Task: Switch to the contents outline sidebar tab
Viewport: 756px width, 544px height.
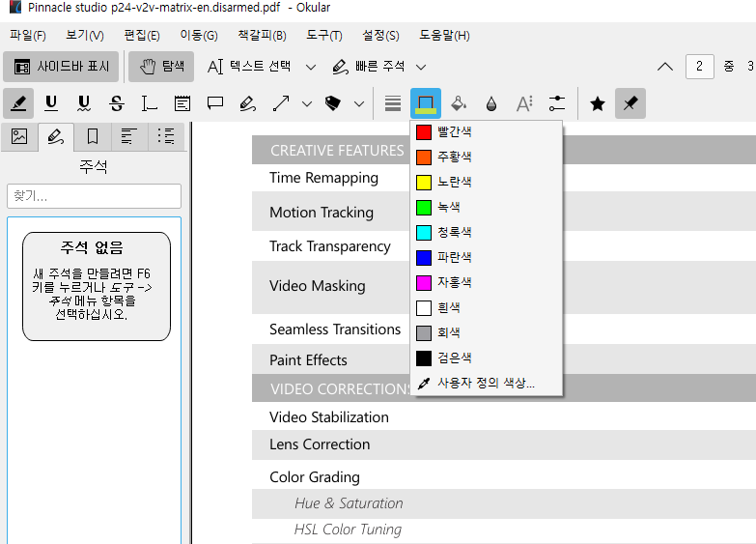Action: point(129,136)
